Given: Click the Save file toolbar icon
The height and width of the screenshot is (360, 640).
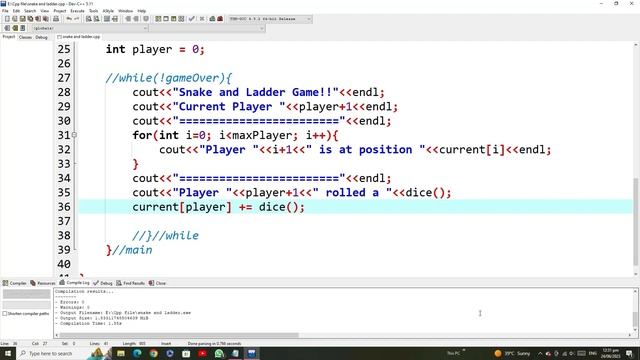Looking at the screenshot, I should [22, 19].
